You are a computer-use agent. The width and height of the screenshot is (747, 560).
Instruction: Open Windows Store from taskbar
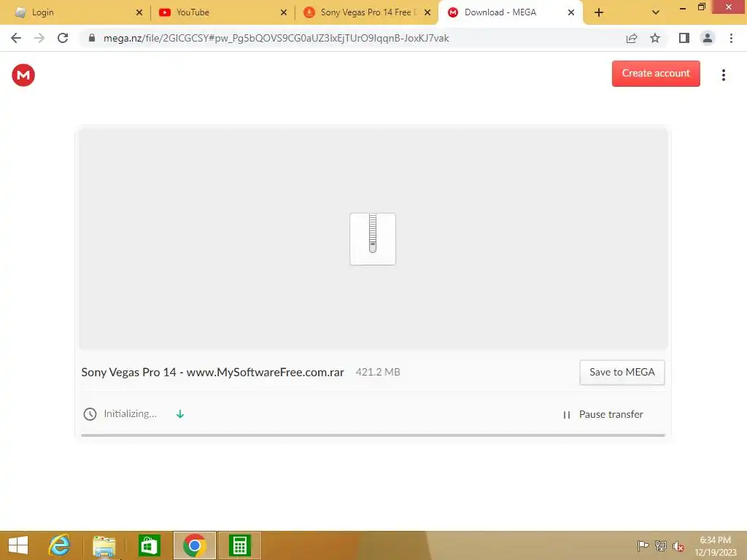[149, 545]
